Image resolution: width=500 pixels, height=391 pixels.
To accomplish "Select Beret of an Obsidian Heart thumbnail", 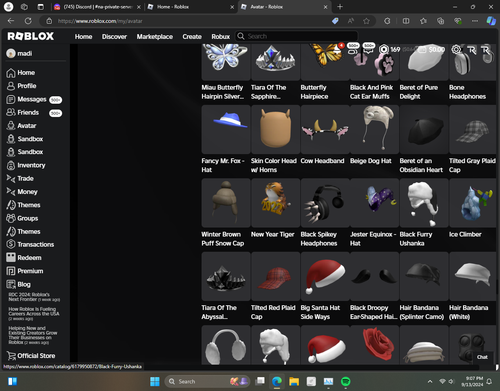I will click(424, 129).
